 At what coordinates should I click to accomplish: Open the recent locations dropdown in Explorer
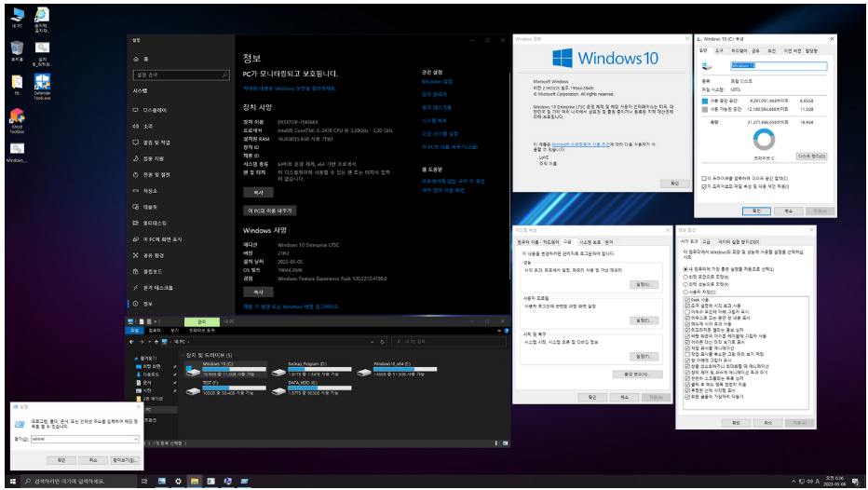(149, 342)
